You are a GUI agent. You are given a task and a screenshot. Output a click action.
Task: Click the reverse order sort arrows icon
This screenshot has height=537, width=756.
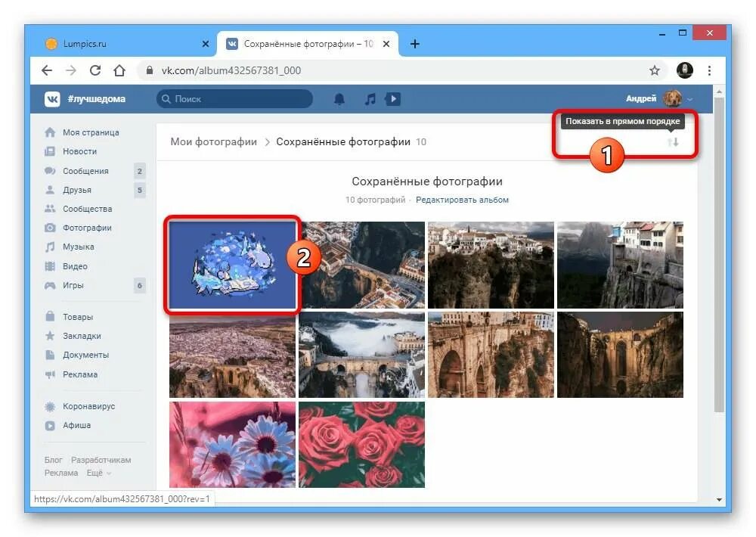(673, 142)
